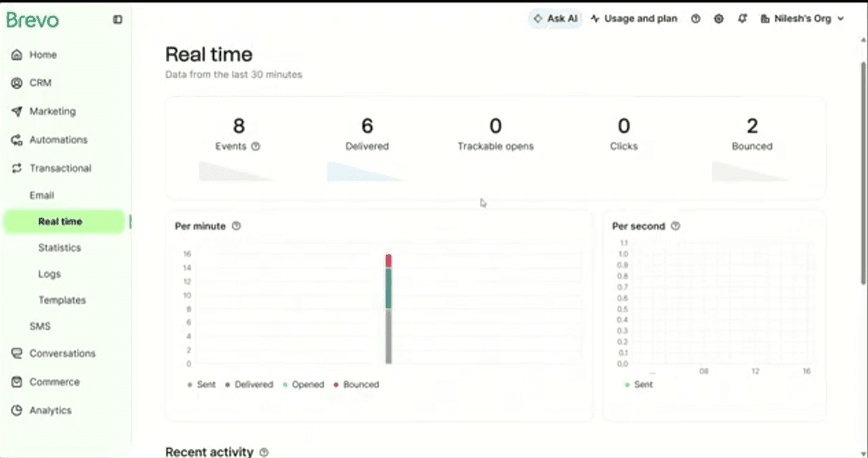Image resolution: width=868 pixels, height=458 pixels.
Task: Toggle Opened legend in Per minute chart
Action: pos(303,384)
